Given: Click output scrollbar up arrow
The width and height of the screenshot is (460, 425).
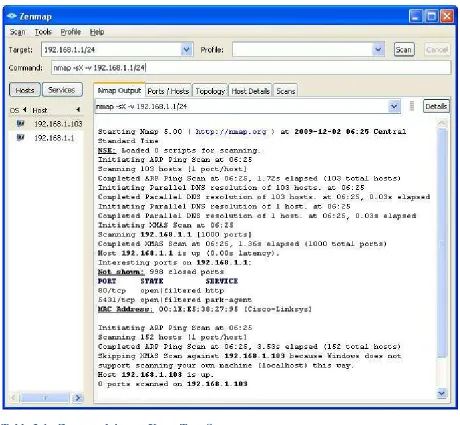Looking at the screenshot, I should click(x=442, y=123).
